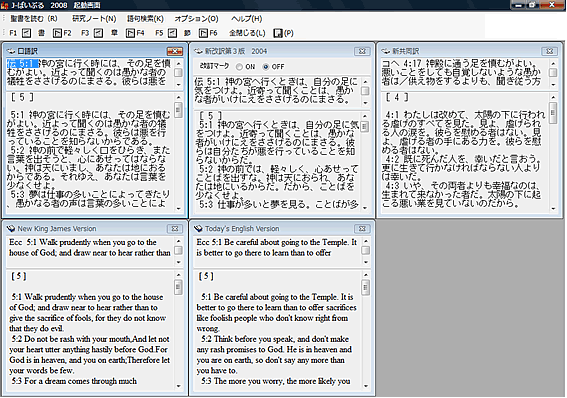This screenshot has height=398, width=567.
Task: Click the previous chapter icon beside F3
Action: (98, 33)
